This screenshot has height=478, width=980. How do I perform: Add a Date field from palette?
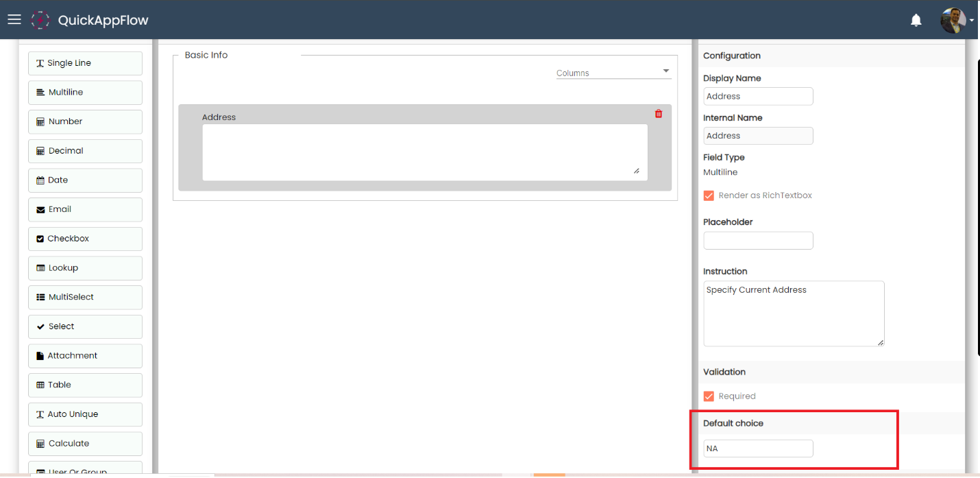(x=85, y=180)
